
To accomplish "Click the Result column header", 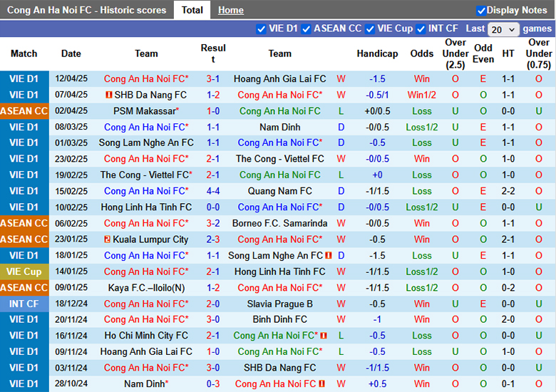I will tap(212, 53).
